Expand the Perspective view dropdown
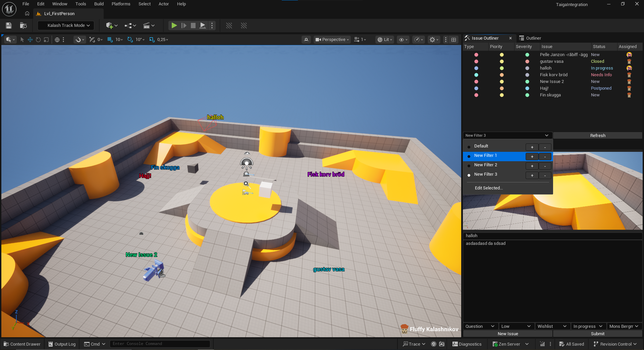The height and width of the screenshot is (350, 644). [x=332, y=40]
